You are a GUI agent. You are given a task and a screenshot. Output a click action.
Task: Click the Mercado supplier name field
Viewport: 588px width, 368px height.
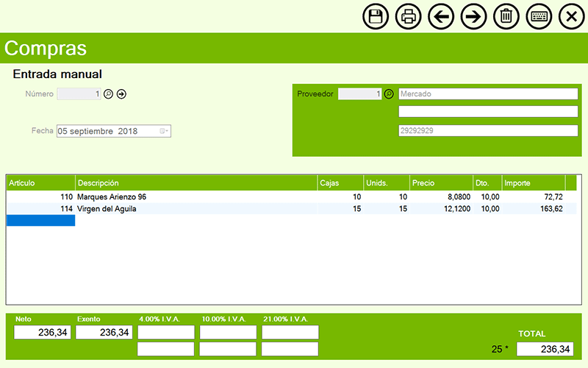tap(488, 94)
